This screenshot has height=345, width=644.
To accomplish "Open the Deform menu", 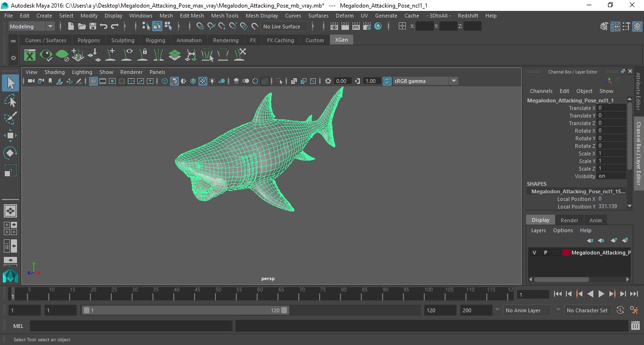I will [344, 16].
